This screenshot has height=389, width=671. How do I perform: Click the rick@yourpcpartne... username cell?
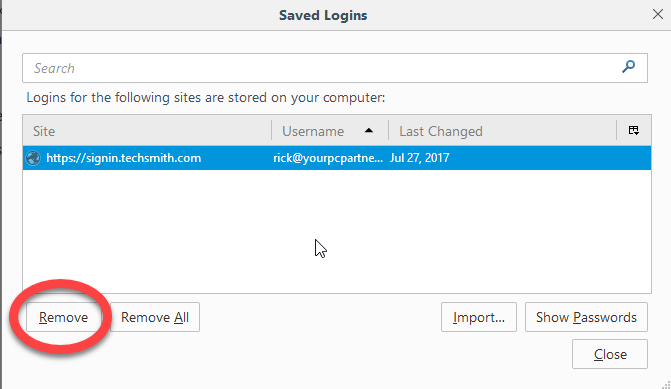tap(328, 158)
